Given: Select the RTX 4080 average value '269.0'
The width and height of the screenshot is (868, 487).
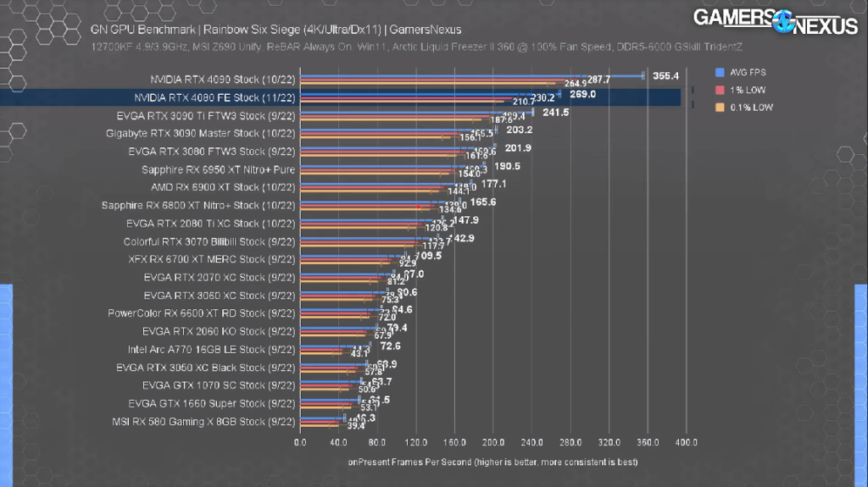Looking at the screenshot, I should [x=583, y=95].
